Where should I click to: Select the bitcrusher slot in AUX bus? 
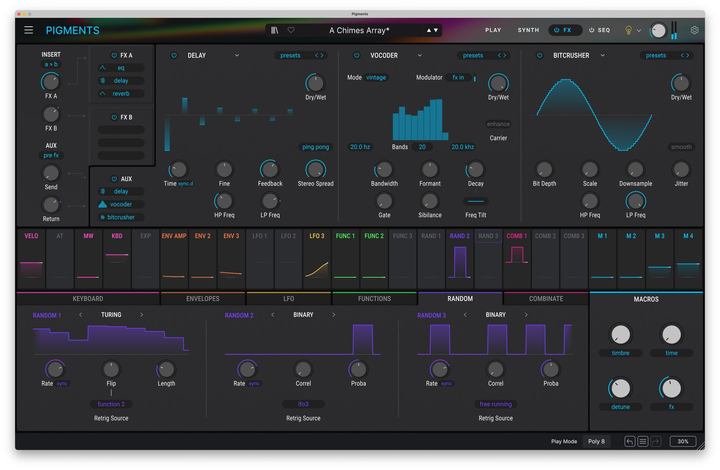[x=121, y=217]
